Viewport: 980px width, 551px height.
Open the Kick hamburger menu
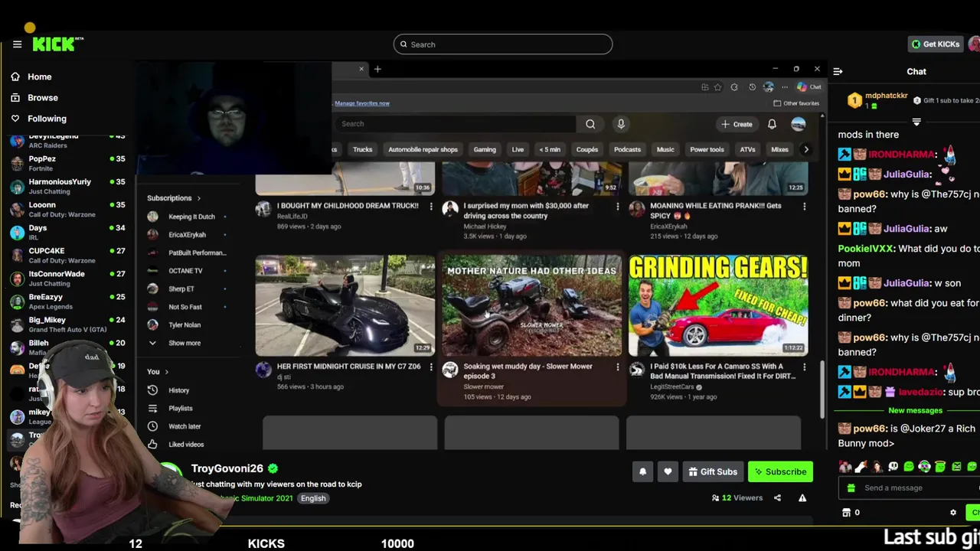(x=17, y=44)
